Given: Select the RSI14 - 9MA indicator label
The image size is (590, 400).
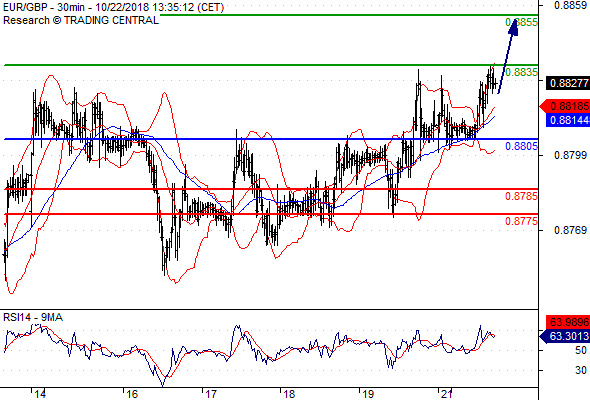Looking at the screenshot, I should (x=33, y=317).
